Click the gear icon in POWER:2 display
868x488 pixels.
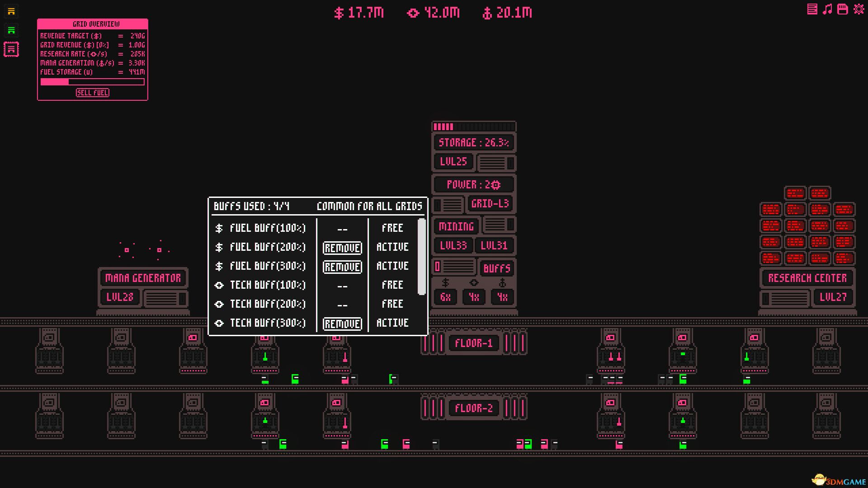coord(495,184)
